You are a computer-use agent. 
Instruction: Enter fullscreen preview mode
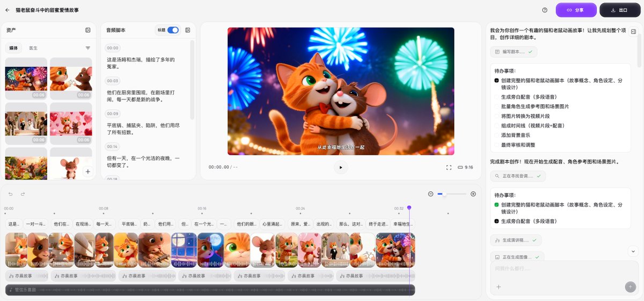[x=449, y=167]
